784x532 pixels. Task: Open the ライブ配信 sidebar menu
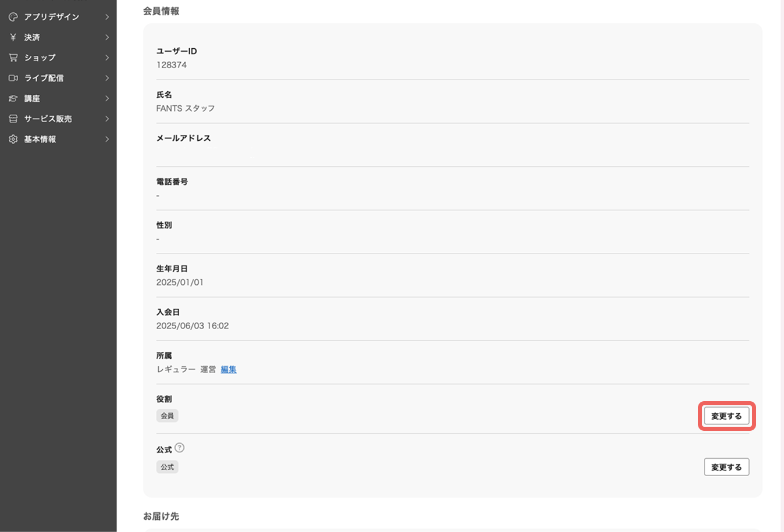point(58,78)
